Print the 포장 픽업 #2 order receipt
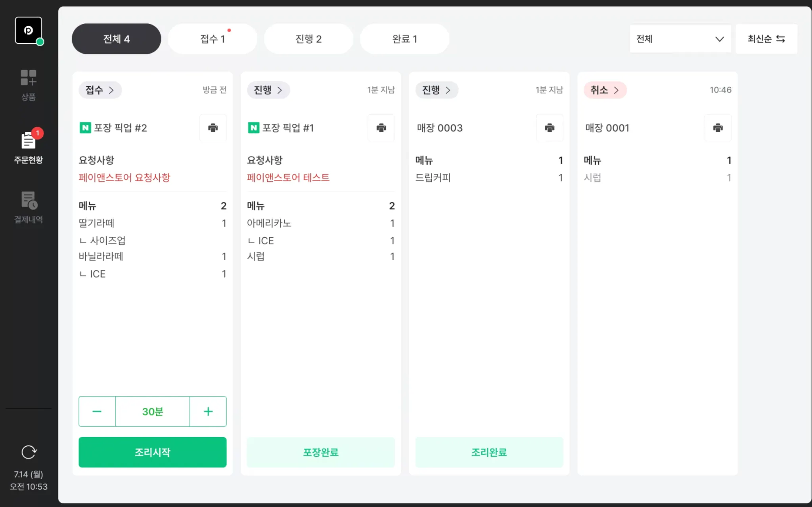This screenshot has width=812, height=507. [213, 128]
